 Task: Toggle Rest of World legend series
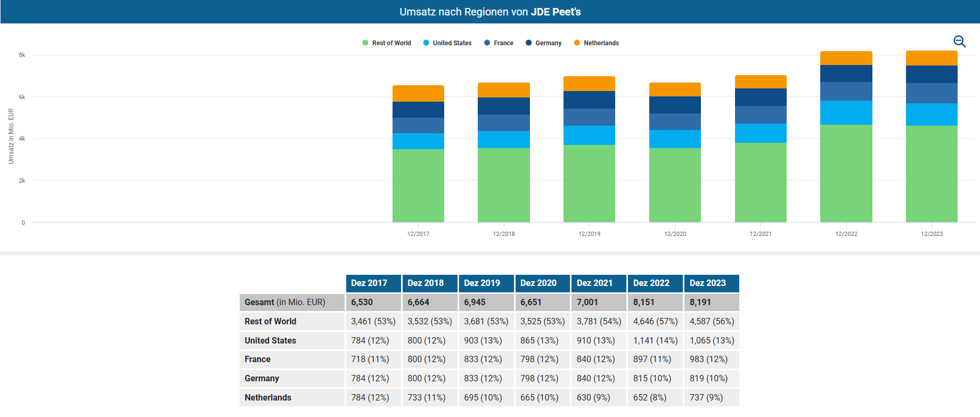coord(386,43)
